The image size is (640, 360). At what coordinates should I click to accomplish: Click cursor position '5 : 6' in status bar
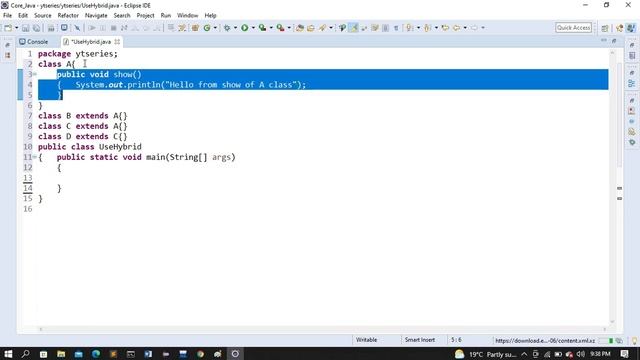(x=456, y=340)
